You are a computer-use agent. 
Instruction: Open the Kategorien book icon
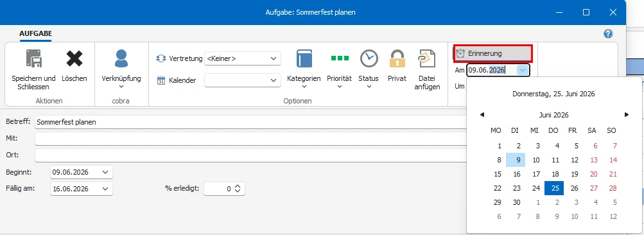pyautogui.click(x=304, y=58)
